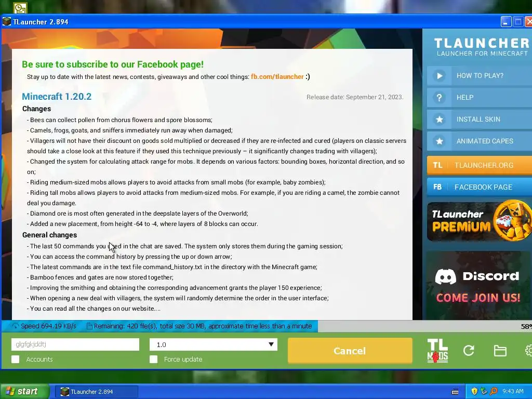The width and height of the screenshot is (532, 399).
Task: Open the Discord Come Join Us banner
Action: pyautogui.click(x=478, y=285)
